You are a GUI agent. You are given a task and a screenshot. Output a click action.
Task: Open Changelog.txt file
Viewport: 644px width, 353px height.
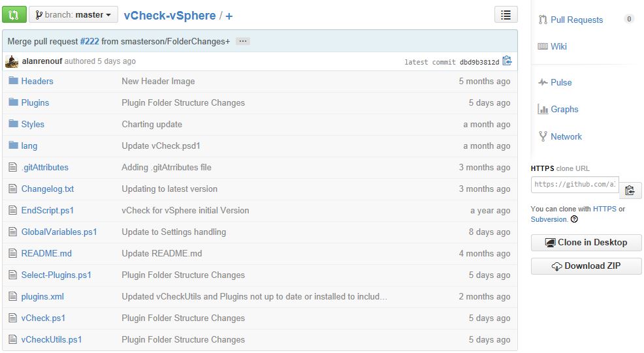[48, 189]
